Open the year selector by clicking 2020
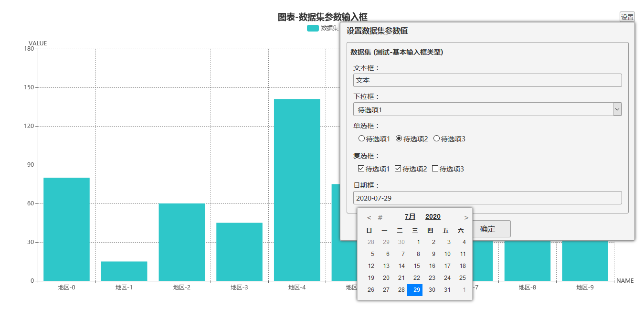This screenshot has width=644, height=309. click(433, 216)
